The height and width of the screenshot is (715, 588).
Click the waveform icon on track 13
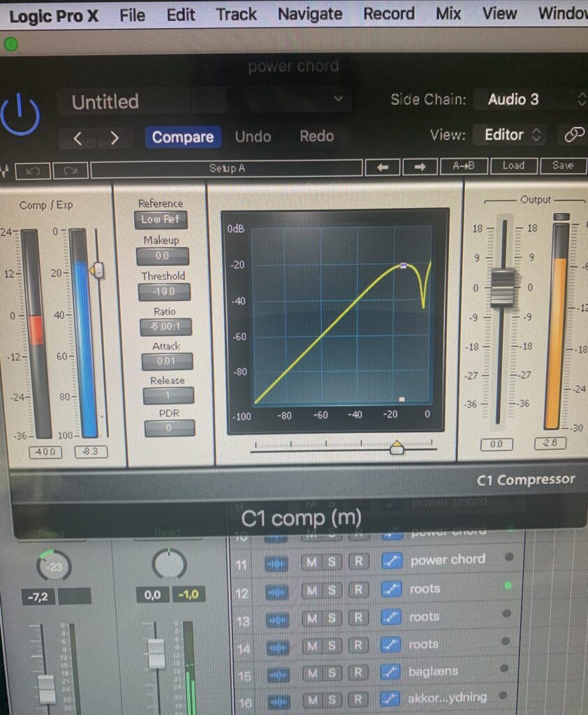click(277, 621)
